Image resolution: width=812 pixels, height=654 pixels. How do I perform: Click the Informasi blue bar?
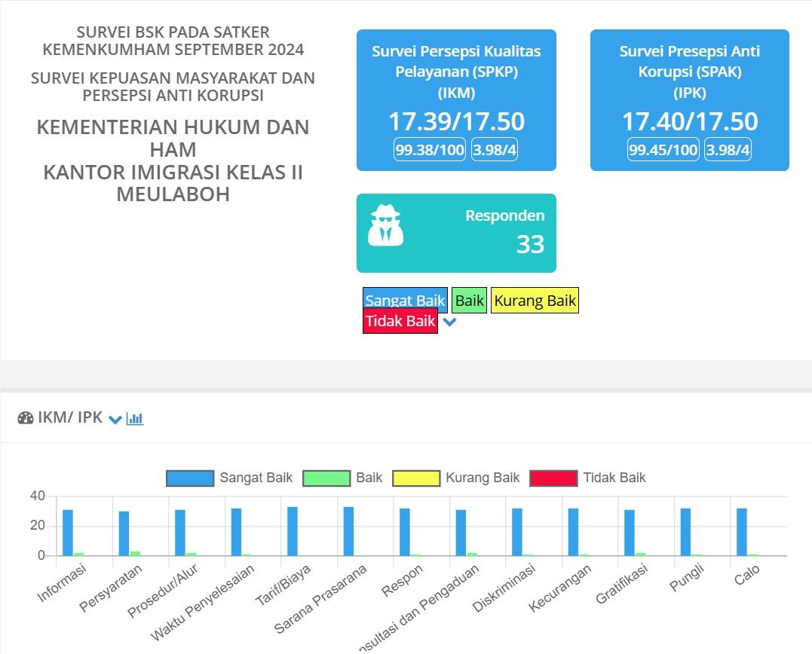(68, 533)
